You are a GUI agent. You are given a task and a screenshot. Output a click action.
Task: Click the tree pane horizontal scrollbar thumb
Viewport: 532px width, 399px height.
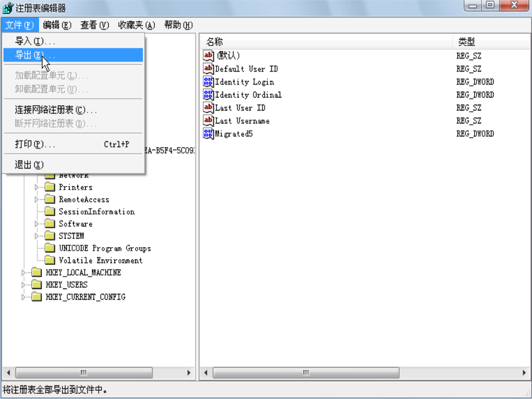(84, 372)
